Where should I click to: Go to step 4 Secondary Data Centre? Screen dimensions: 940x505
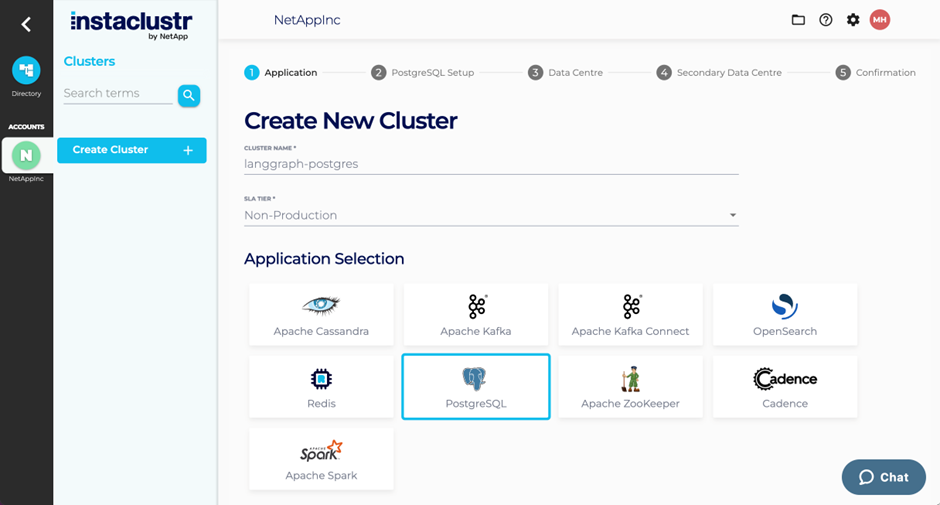(x=719, y=73)
